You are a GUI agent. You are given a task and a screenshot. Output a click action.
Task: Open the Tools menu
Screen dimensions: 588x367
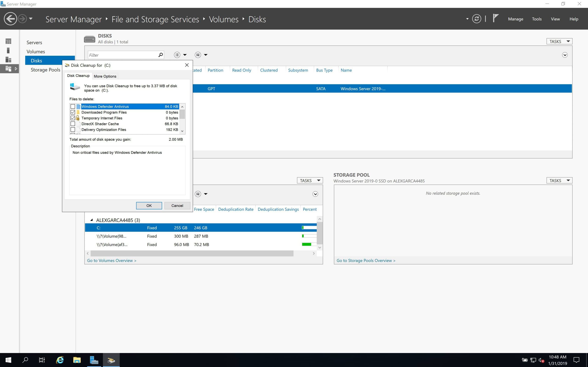[x=537, y=19]
